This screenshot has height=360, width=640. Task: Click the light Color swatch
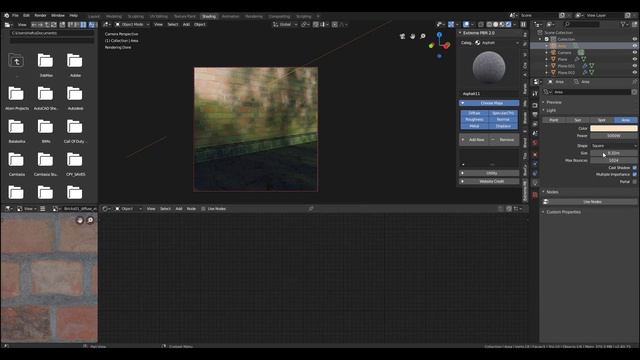(613, 129)
